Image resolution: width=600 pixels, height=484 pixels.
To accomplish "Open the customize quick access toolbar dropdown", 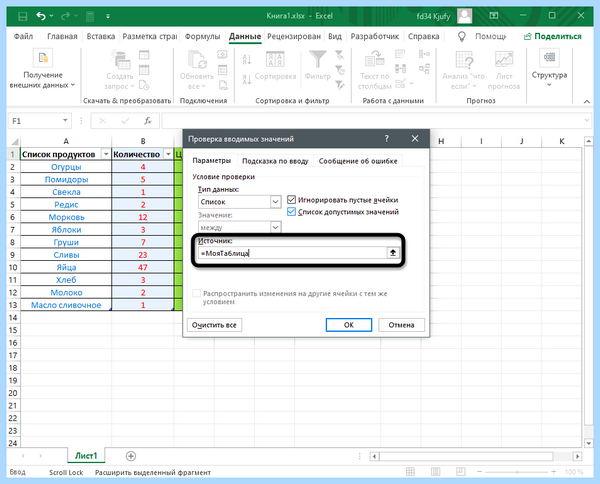I will [x=108, y=16].
